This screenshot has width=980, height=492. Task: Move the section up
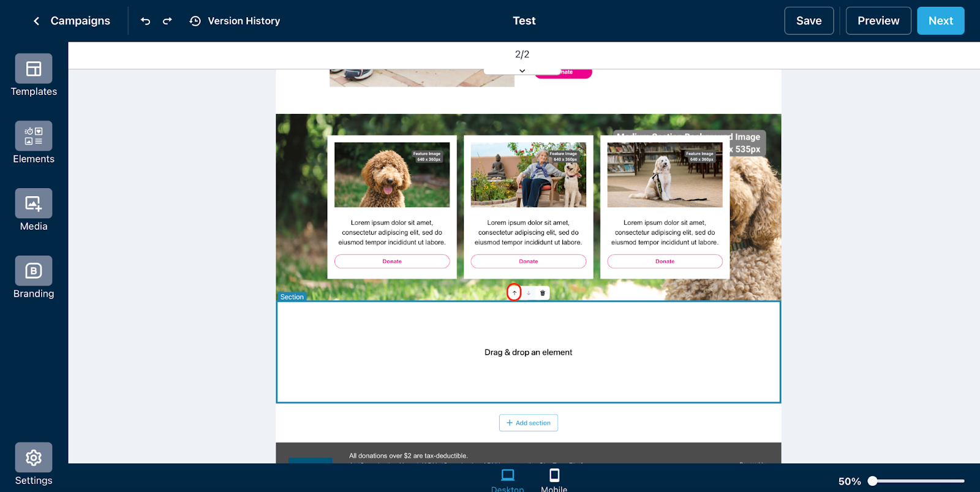click(514, 293)
